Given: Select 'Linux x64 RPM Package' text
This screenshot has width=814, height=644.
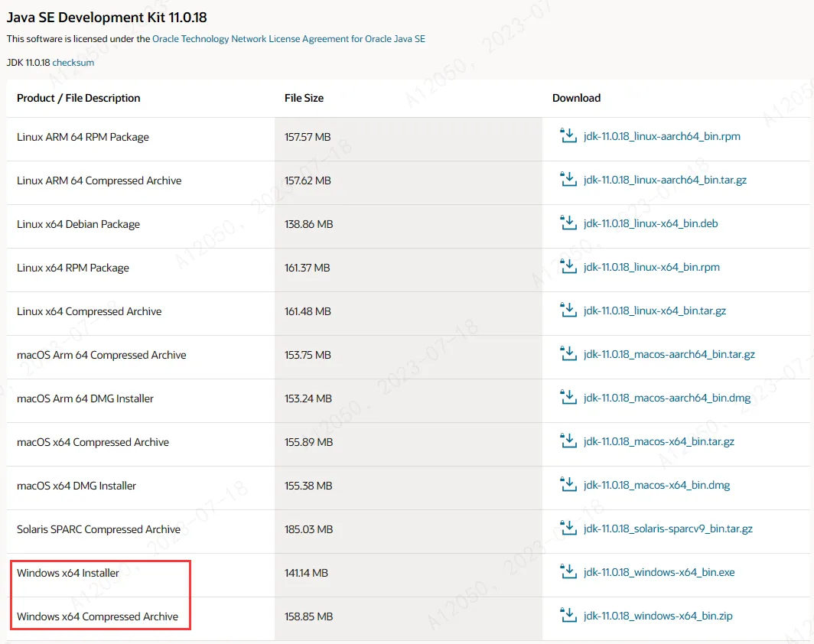Looking at the screenshot, I should point(73,268).
